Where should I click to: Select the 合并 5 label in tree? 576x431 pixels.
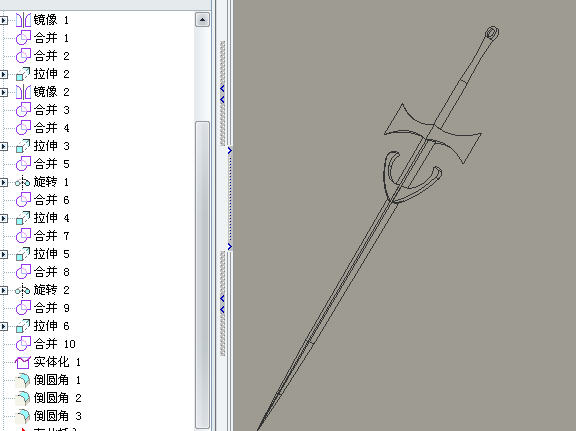tap(51, 164)
